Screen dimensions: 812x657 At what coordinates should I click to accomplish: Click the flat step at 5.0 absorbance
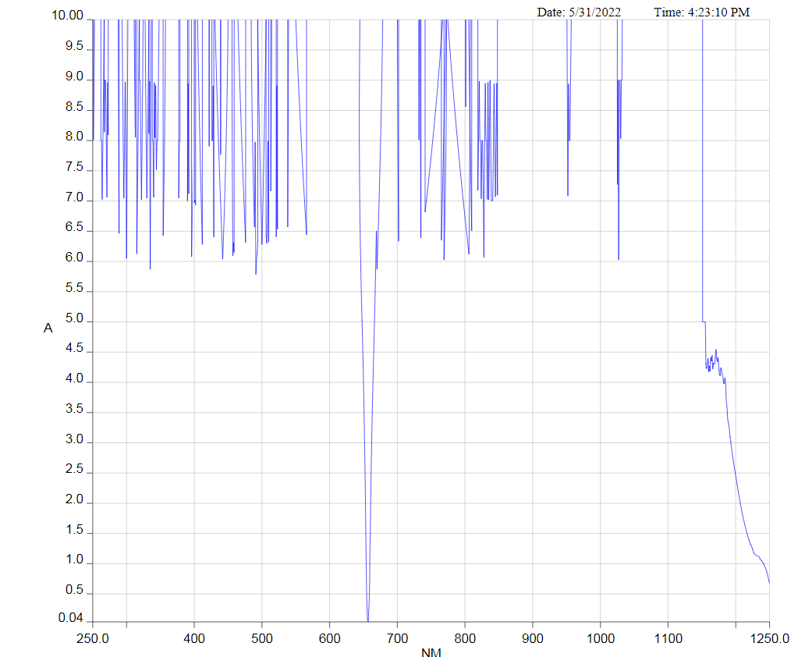pyautogui.click(x=704, y=321)
